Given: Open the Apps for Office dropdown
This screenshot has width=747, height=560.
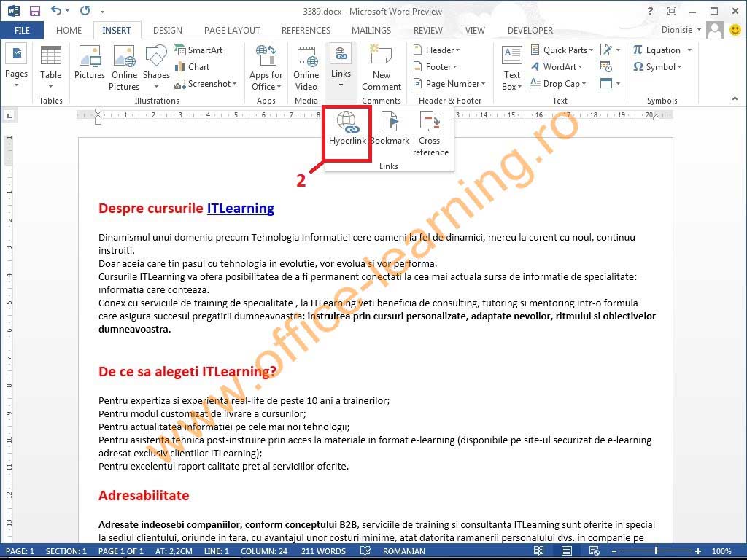Looking at the screenshot, I should tap(266, 68).
